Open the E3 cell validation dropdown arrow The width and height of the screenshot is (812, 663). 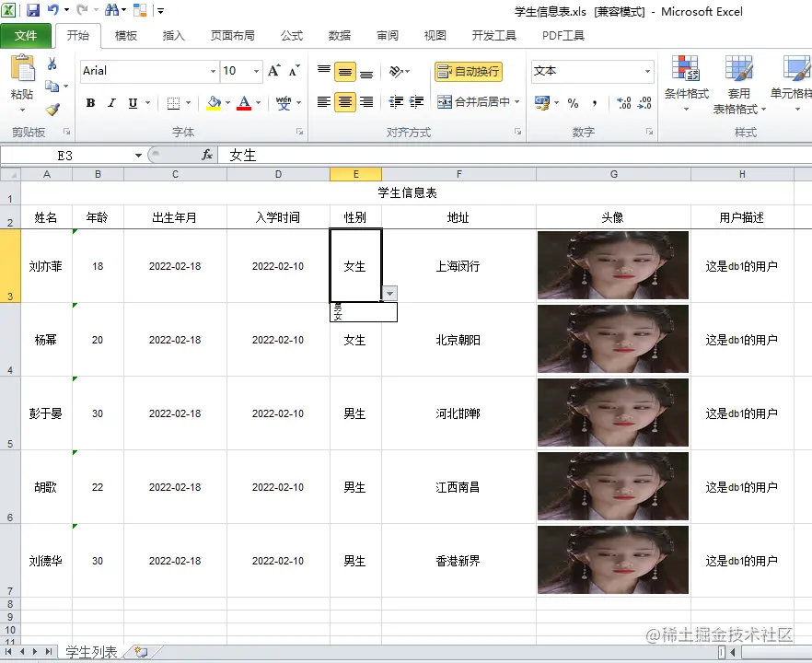389,294
